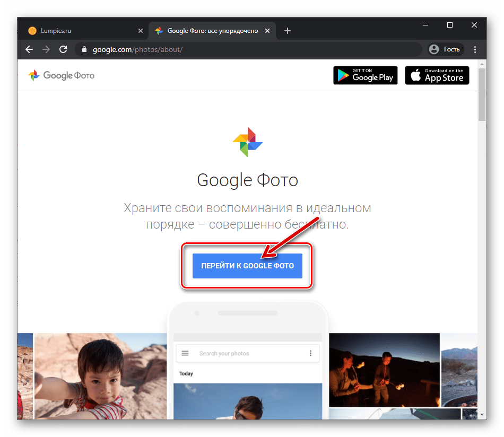Screen dimensions: 504x437
Task: Click the page vertical scrollbar thumb
Action: [482, 94]
